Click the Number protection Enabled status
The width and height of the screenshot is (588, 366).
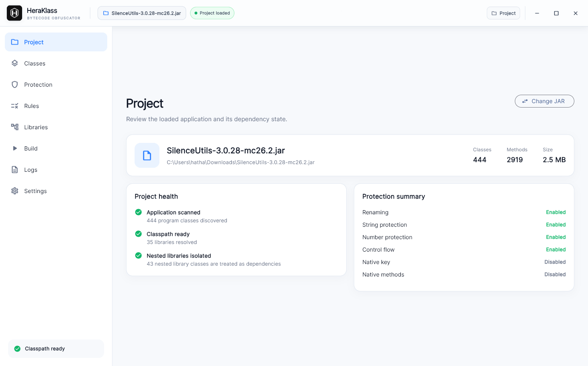(x=556, y=237)
